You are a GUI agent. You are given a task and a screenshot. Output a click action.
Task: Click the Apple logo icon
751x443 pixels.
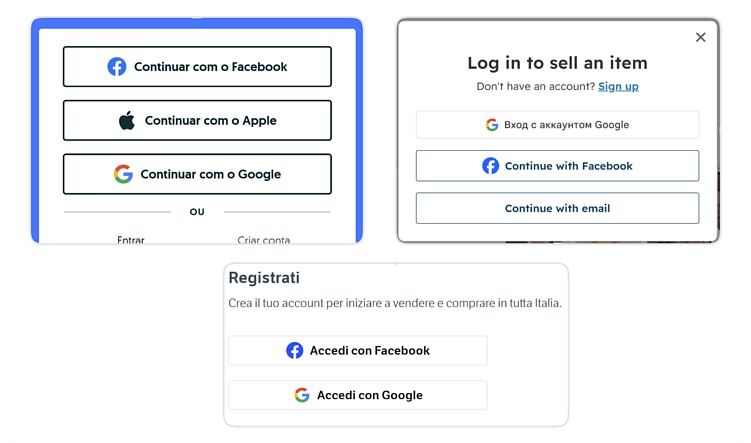coord(127,121)
